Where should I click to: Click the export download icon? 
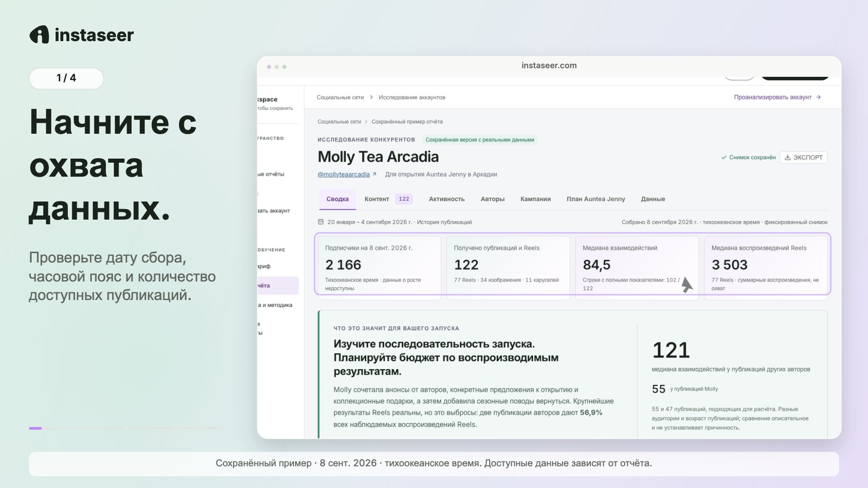pyautogui.click(x=788, y=157)
